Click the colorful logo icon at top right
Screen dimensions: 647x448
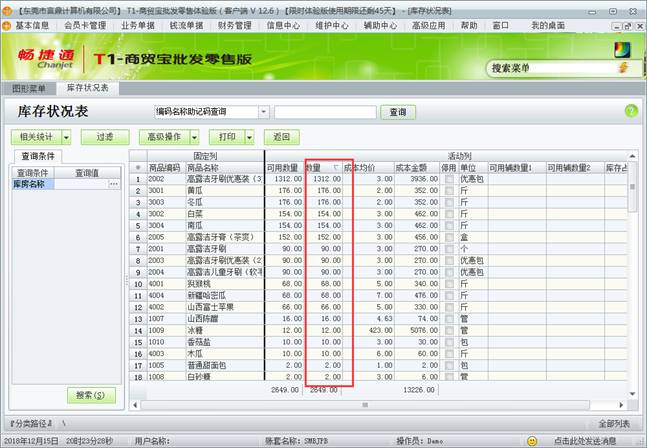(x=622, y=48)
